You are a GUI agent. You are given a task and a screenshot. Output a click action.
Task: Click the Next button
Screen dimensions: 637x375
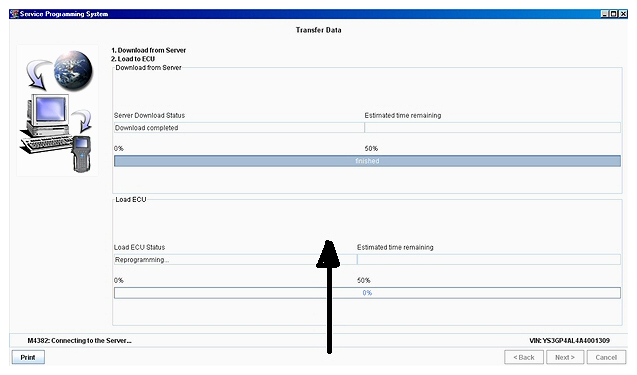click(x=565, y=358)
